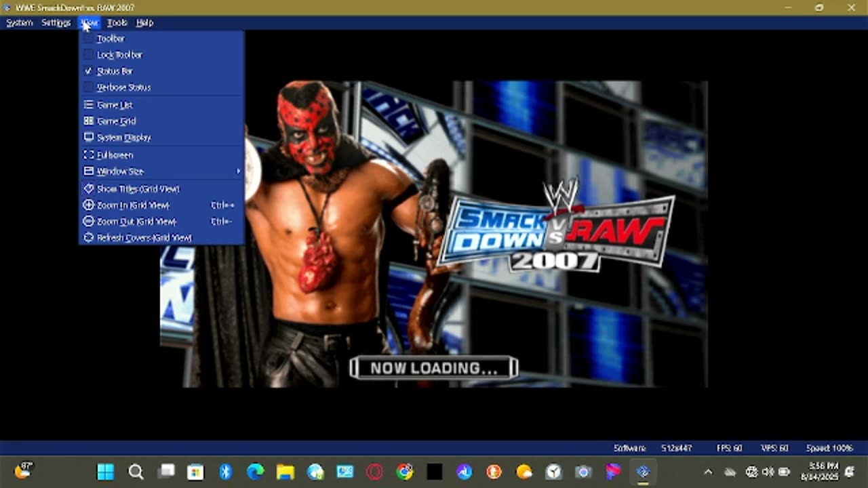Show hidden system tray icons
Image resolution: width=868 pixels, height=488 pixels.
(x=708, y=472)
